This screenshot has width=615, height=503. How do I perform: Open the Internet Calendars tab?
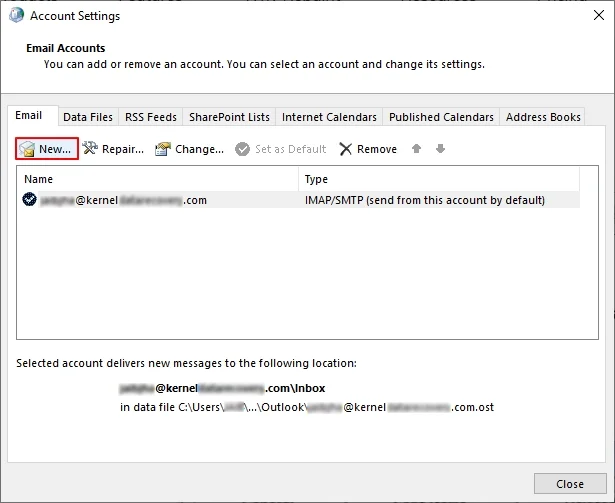[x=329, y=117]
